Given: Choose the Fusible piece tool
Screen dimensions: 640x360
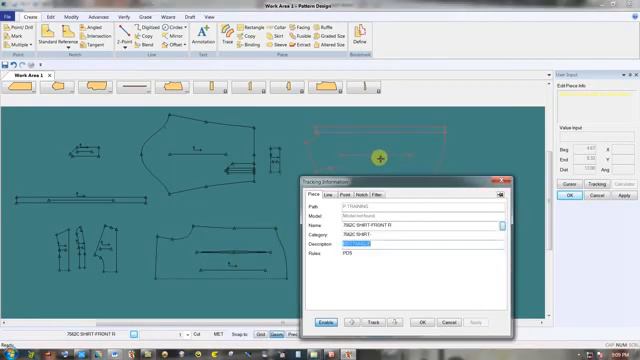Looking at the screenshot, I should (x=300, y=36).
